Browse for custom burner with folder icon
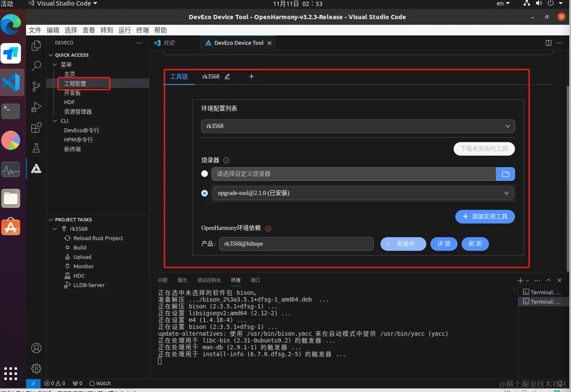Image resolution: width=571 pixels, height=392 pixels. [506, 174]
